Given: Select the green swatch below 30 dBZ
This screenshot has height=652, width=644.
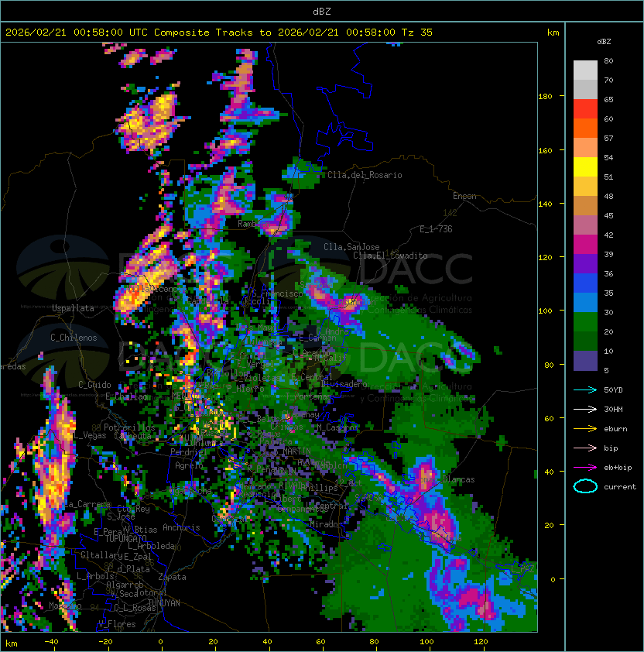Looking at the screenshot, I should point(585,322).
